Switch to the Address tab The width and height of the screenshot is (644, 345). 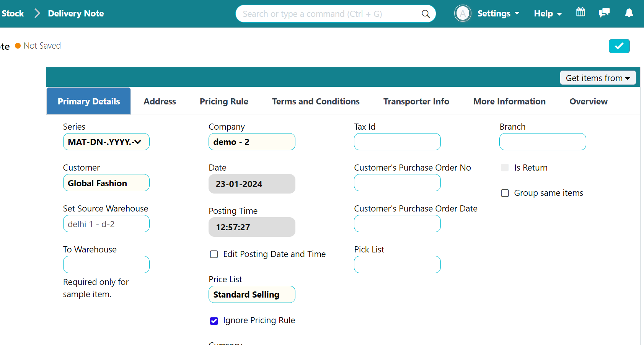pyautogui.click(x=160, y=101)
